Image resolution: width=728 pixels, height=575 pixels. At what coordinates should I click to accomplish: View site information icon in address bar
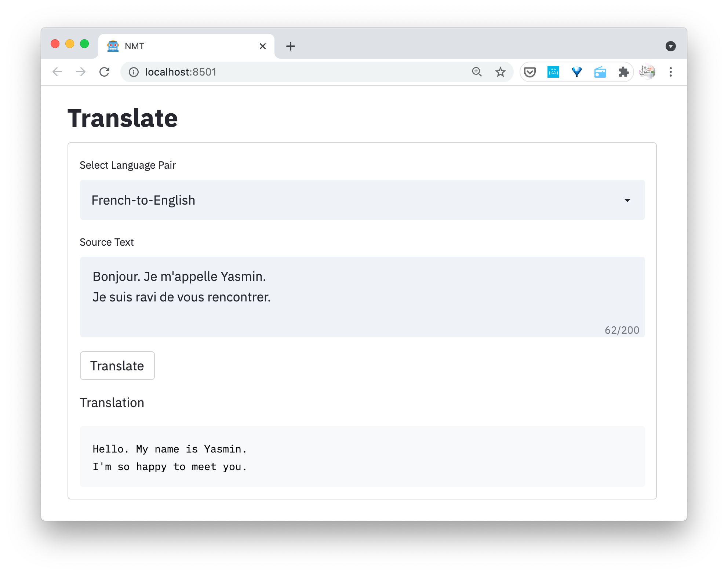[134, 72]
